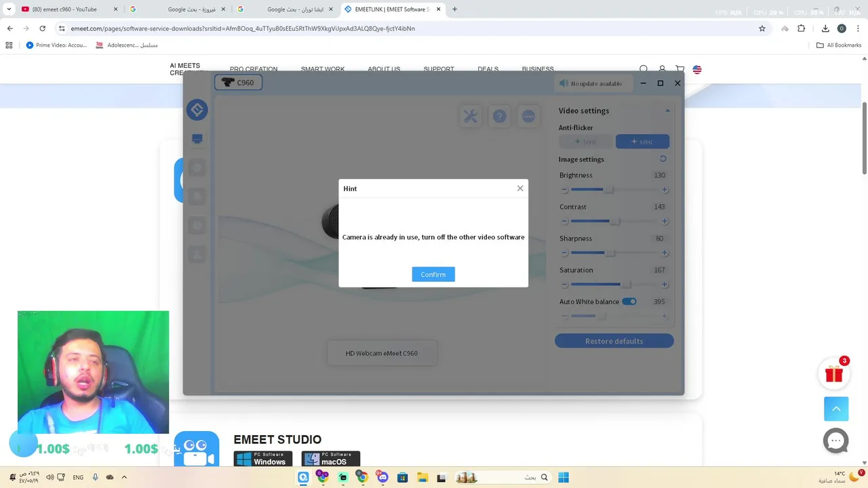Open the red gift rewards icon
The width and height of the screenshot is (868, 488).
834,373
